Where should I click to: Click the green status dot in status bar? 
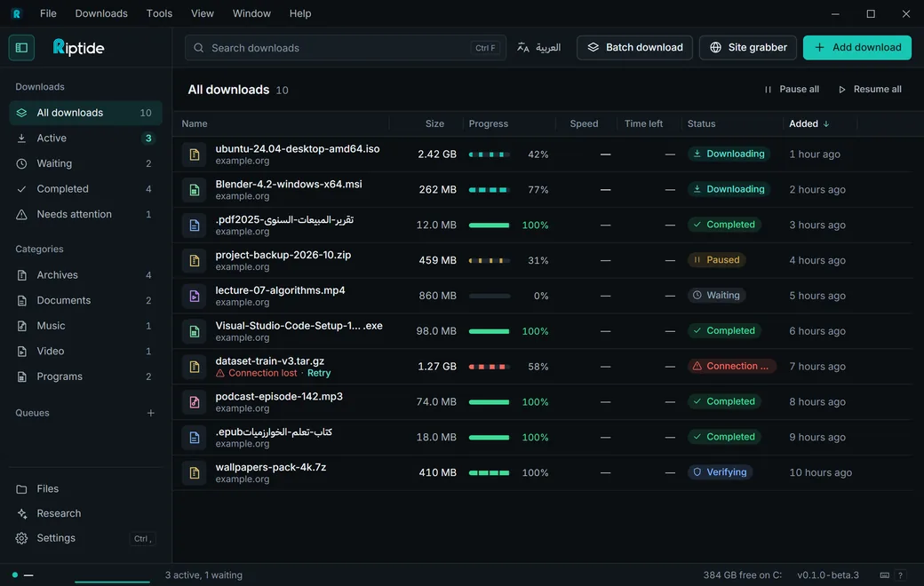point(15,574)
